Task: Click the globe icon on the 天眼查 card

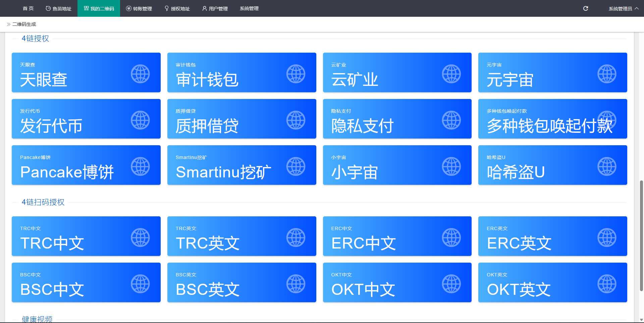Action: click(x=140, y=74)
